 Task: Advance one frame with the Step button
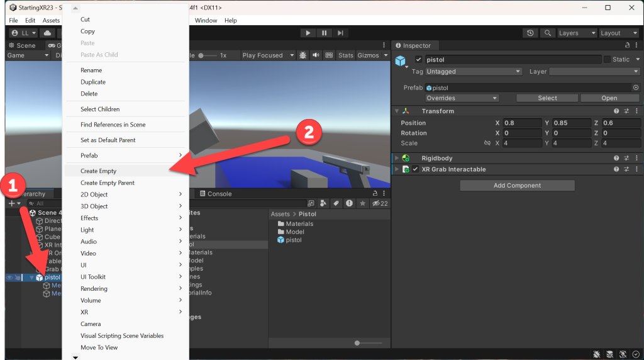(x=340, y=33)
